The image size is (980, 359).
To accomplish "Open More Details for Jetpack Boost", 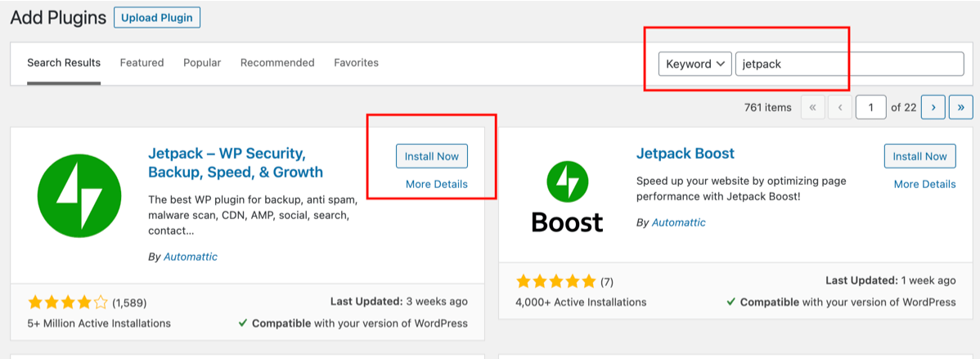I will pos(924,184).
